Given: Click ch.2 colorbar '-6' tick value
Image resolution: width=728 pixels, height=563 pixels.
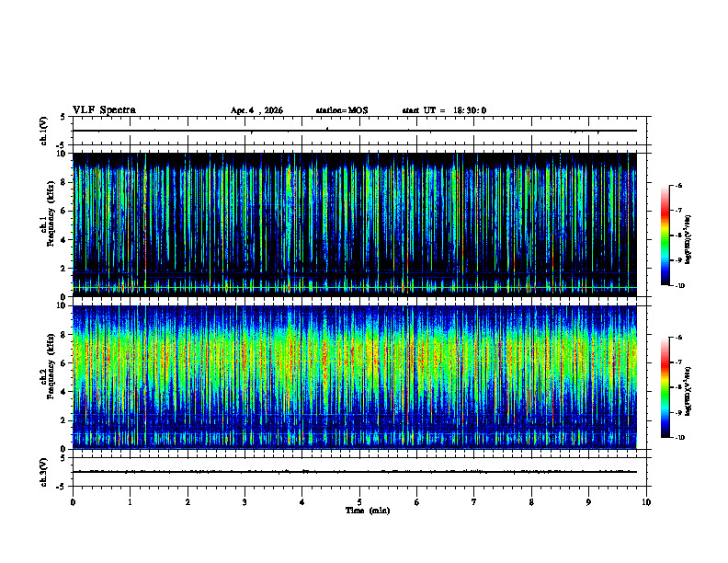Looking at the screenshot, I should click(678, 338).
